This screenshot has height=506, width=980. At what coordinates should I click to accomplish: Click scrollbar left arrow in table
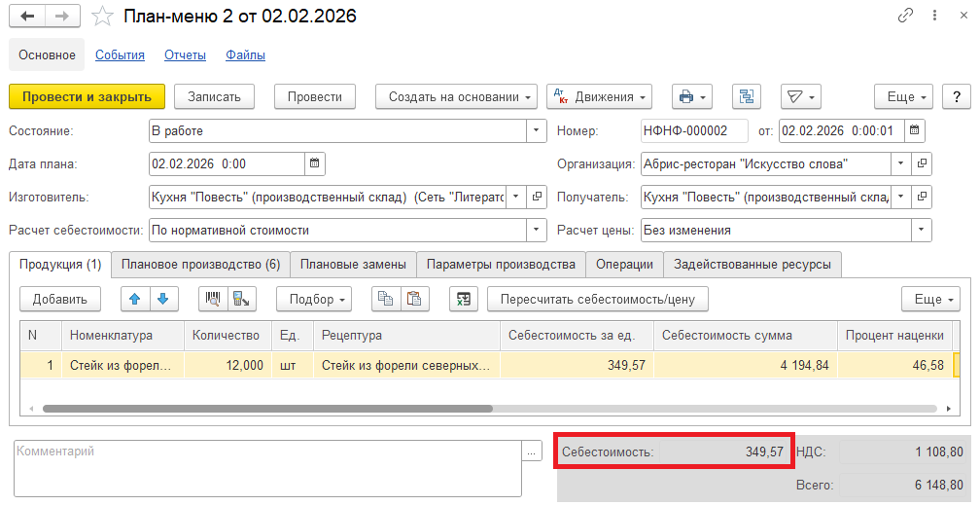[31, 409]
